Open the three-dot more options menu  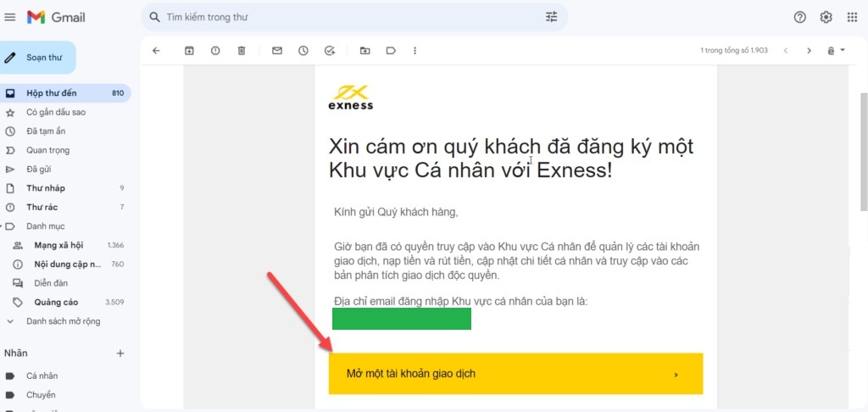(x=415, y=51)
